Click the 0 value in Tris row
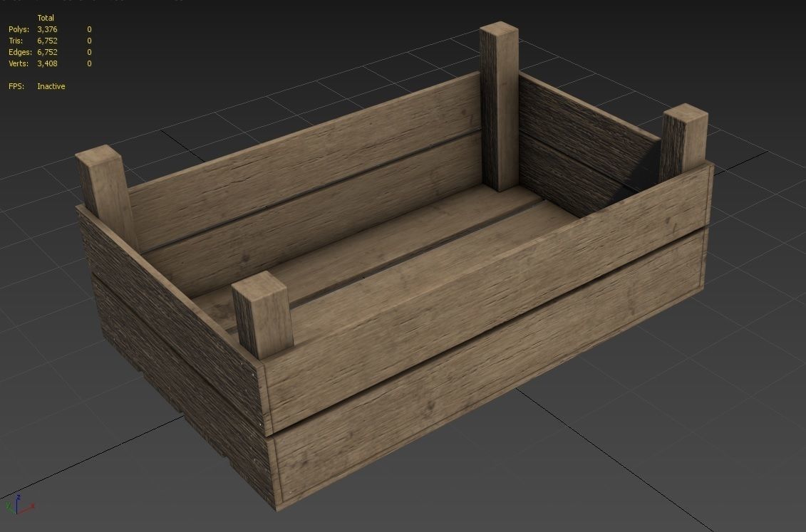 [90, 41]
